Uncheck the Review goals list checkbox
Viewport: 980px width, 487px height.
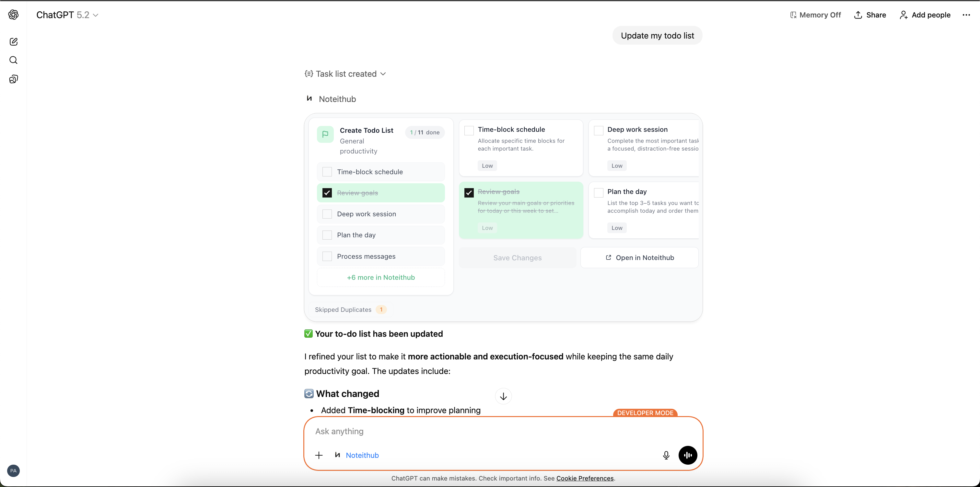pos(327,193)
